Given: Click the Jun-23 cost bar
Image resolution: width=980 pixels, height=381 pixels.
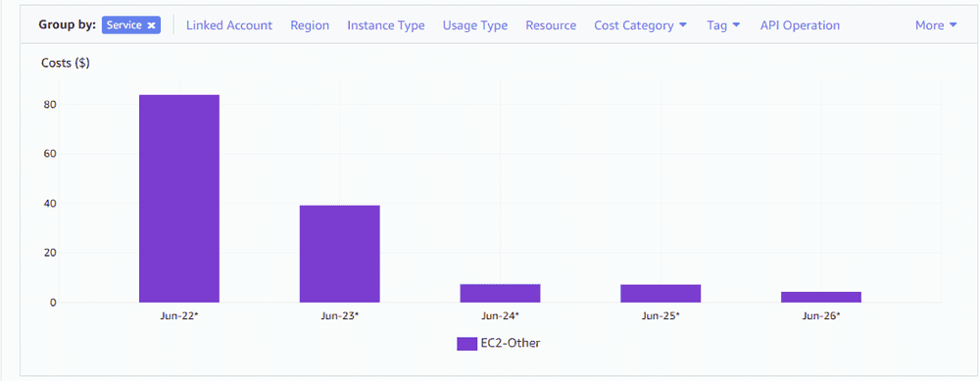Looking at the screenshot, I should tap(339, 254).
